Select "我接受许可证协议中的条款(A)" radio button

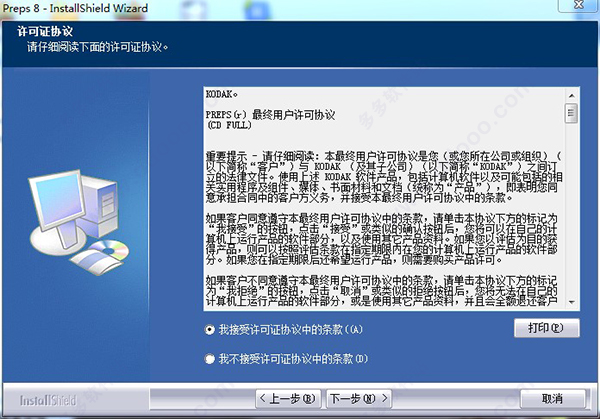(210, 329)
